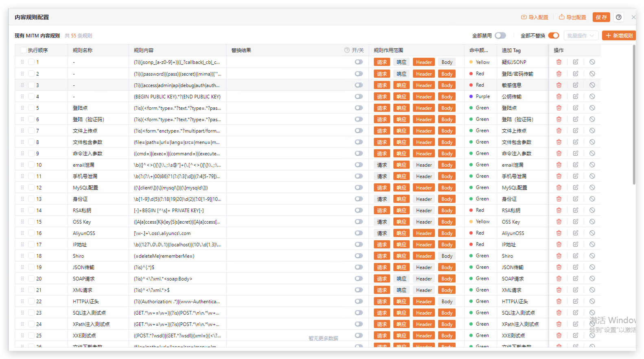Viewport: 644px width, 359px height.
Task: Check the select-all checkbox in header
Action: pyautogui.click(x=23, y=50)
